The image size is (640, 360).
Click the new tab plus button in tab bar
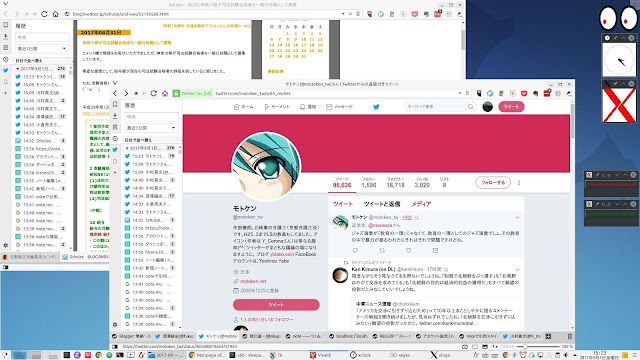coord(548,336)
